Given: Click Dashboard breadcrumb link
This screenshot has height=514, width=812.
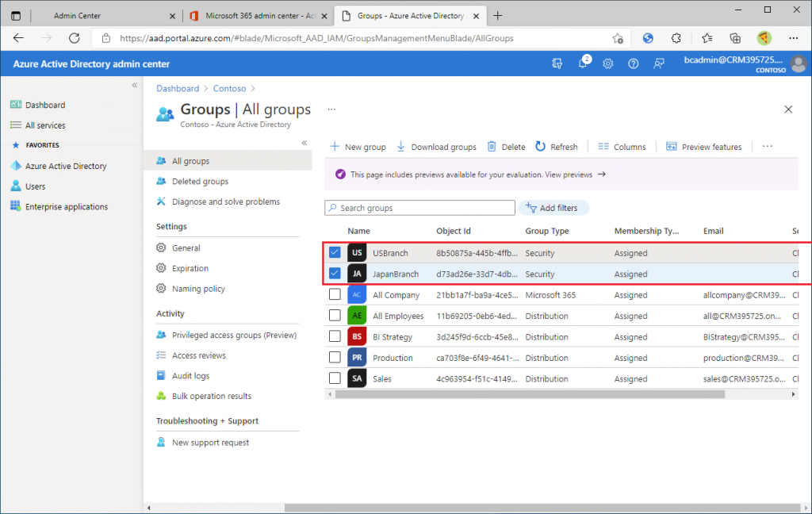Looking at the screenshot, I should [178, 88].
